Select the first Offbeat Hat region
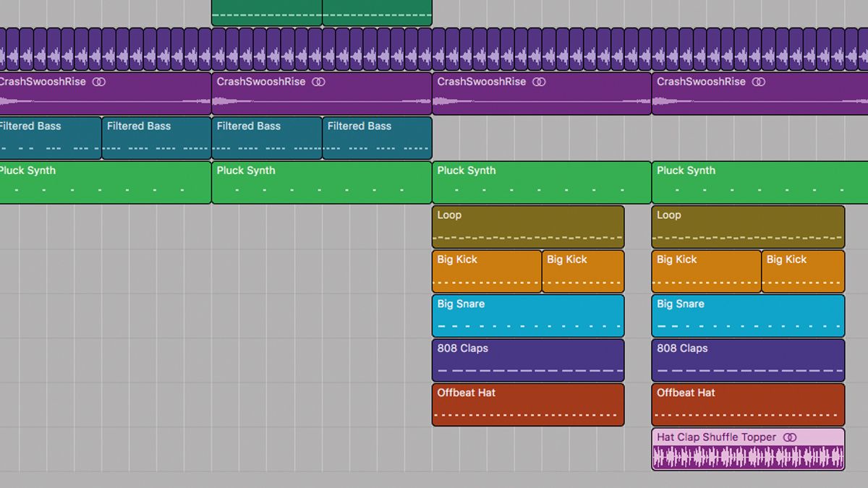This screenshot has width=868, height=488. 528,404
